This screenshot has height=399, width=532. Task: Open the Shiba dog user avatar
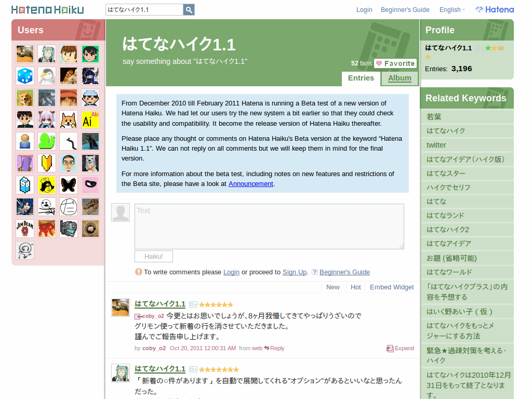pyautogui.click(x=25, y=98)
